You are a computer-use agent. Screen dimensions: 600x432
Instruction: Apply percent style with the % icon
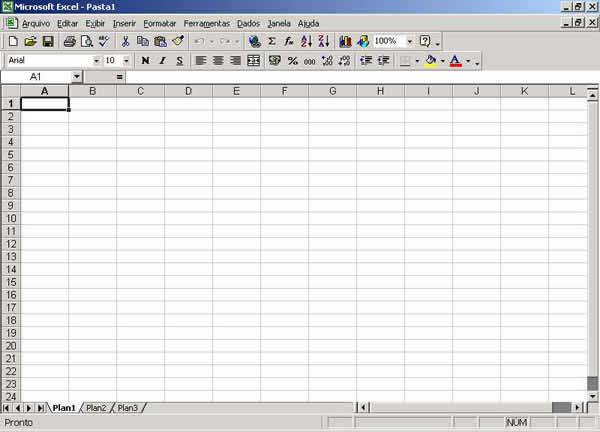point(293,61)
